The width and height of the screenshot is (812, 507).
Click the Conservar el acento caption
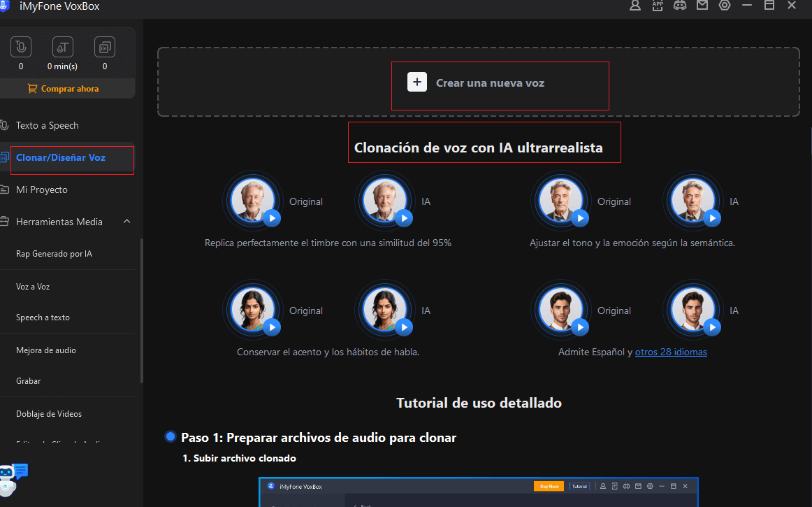click(x=328, y=352)
